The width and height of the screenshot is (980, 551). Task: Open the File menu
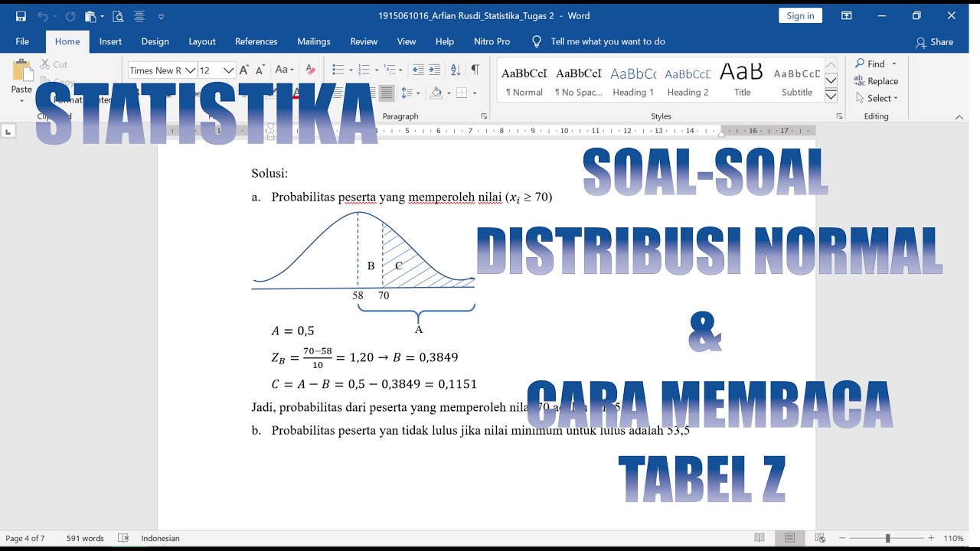[22, 41]
